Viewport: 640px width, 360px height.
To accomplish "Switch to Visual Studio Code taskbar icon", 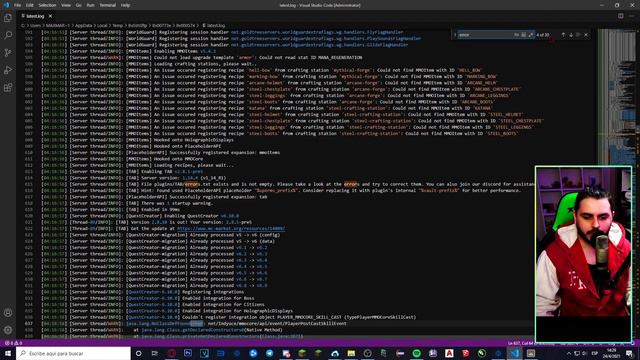I will click(514, 353).
